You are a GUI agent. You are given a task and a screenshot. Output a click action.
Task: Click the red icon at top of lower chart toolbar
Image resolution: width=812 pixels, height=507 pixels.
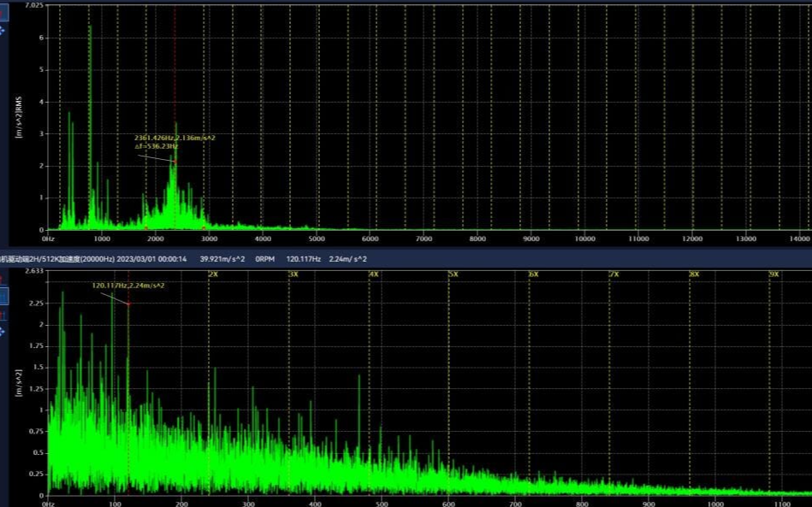(x=3, y=279)
